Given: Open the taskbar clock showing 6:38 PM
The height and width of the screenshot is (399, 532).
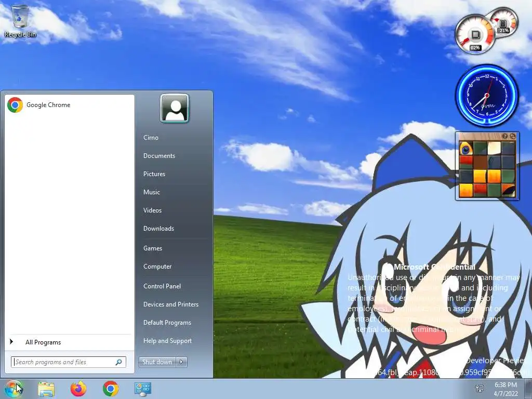Looking at the screenshot, I should pos(506,389).
